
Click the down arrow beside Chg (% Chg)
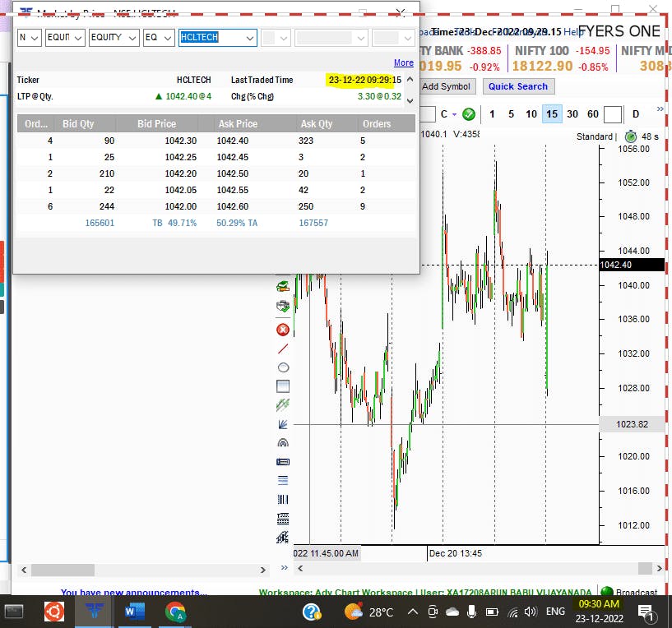(x=410, y=100)
